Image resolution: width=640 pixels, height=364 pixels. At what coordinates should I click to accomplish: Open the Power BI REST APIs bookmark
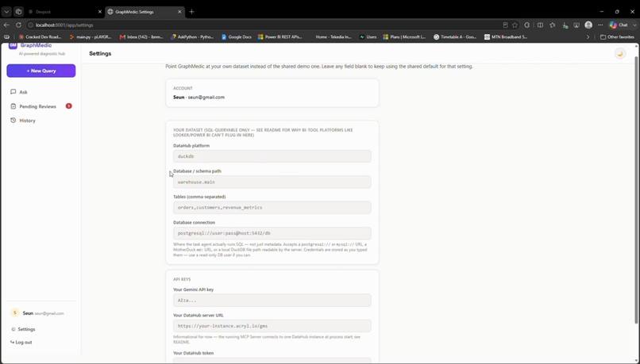coord(280,36)
